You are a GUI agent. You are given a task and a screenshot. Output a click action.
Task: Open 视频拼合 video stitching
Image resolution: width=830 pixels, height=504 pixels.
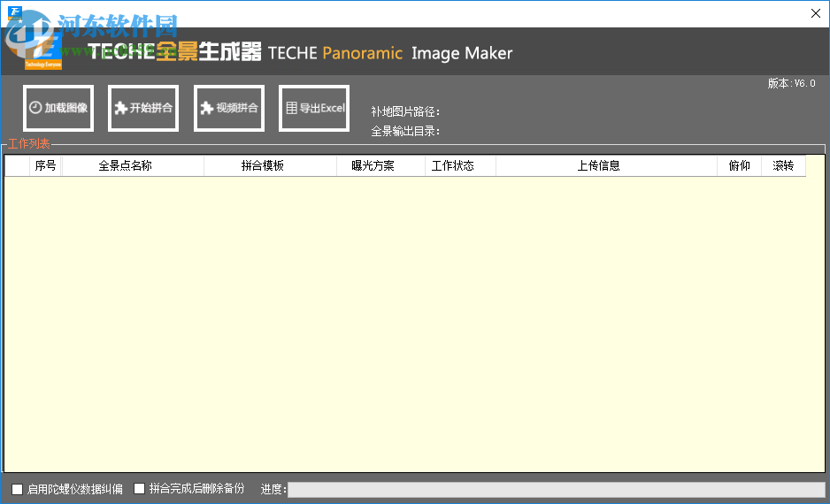click(229, 108)
